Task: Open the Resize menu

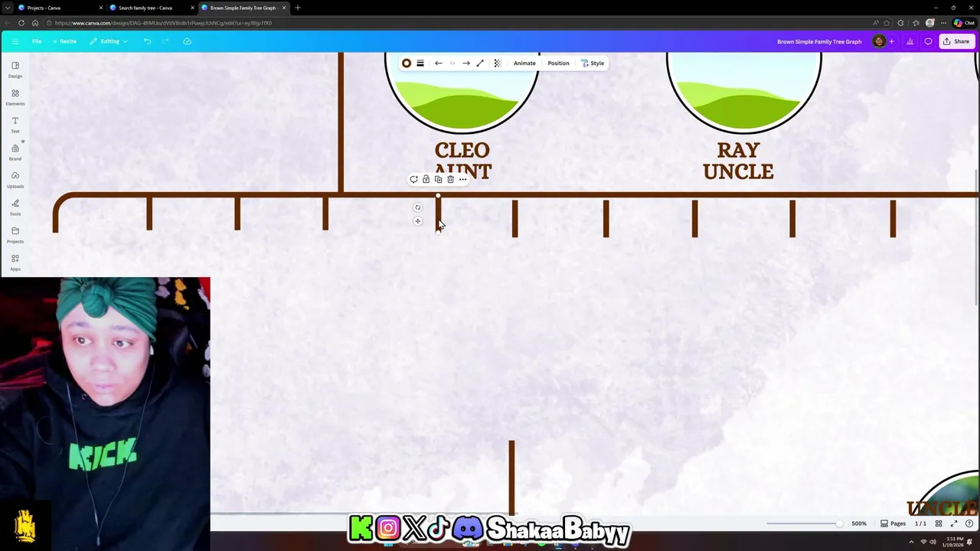Action: (65, 41)
